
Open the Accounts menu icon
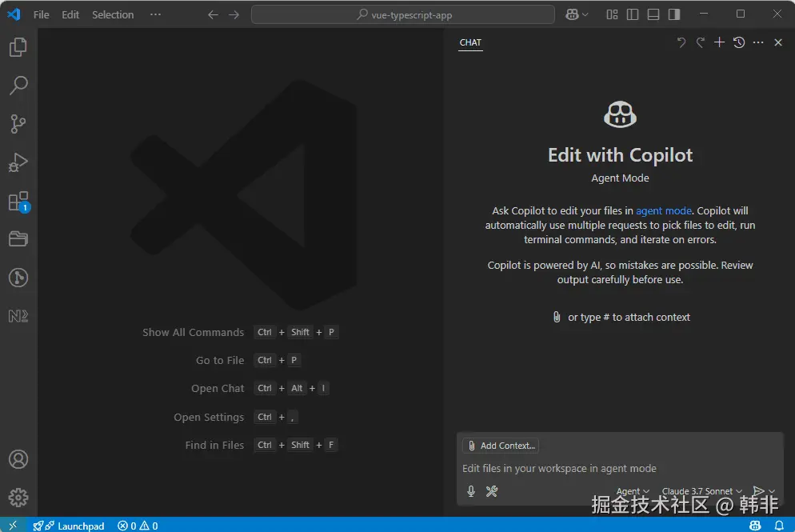[x=18, y=459]
